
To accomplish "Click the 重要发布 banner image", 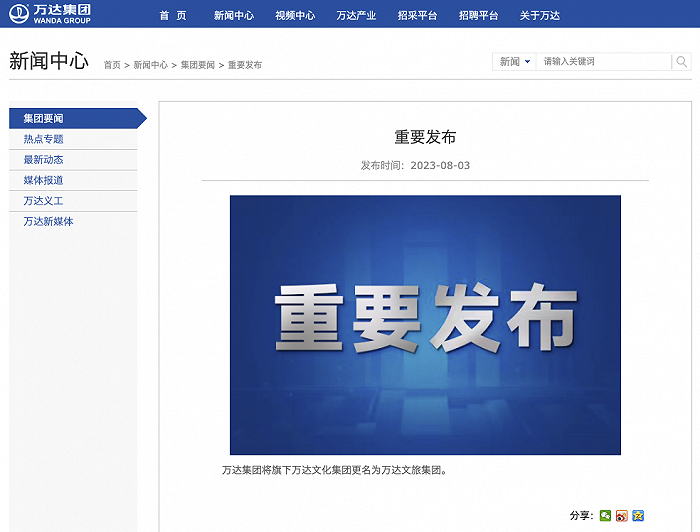I will pyautogui.click(x=425, y=325).
